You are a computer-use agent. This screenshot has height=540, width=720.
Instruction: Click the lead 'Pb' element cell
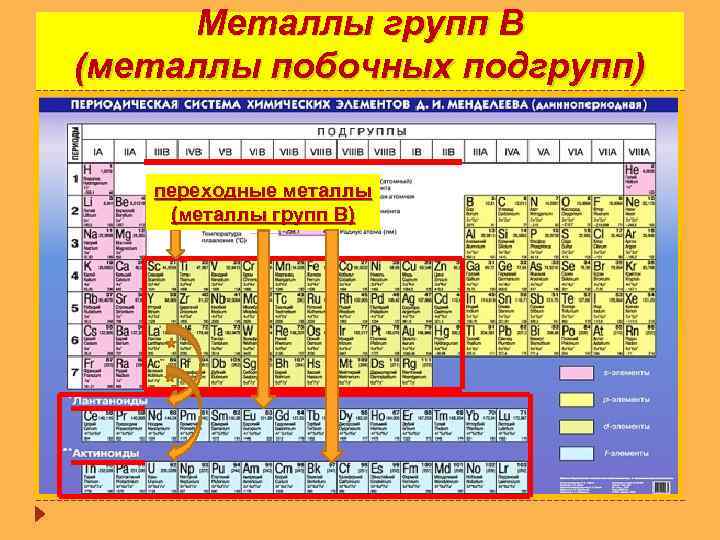click(x=512, y=340)
